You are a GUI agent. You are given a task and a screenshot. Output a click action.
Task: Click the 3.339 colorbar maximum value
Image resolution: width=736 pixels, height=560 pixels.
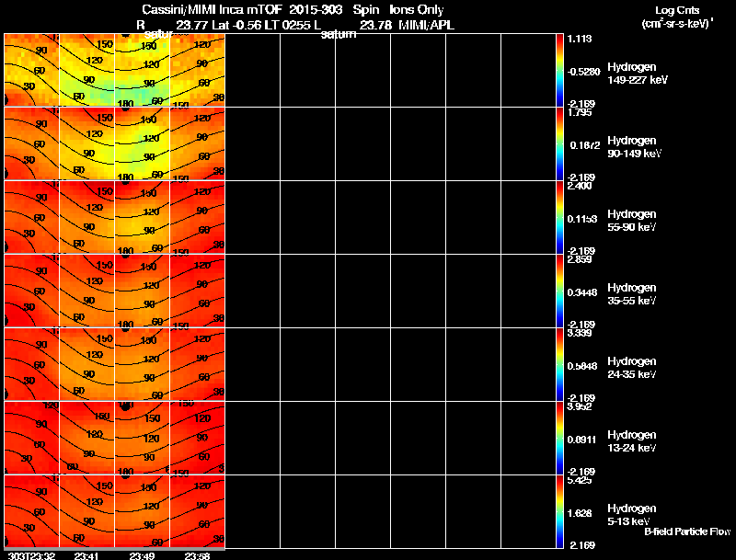(580, 333)
